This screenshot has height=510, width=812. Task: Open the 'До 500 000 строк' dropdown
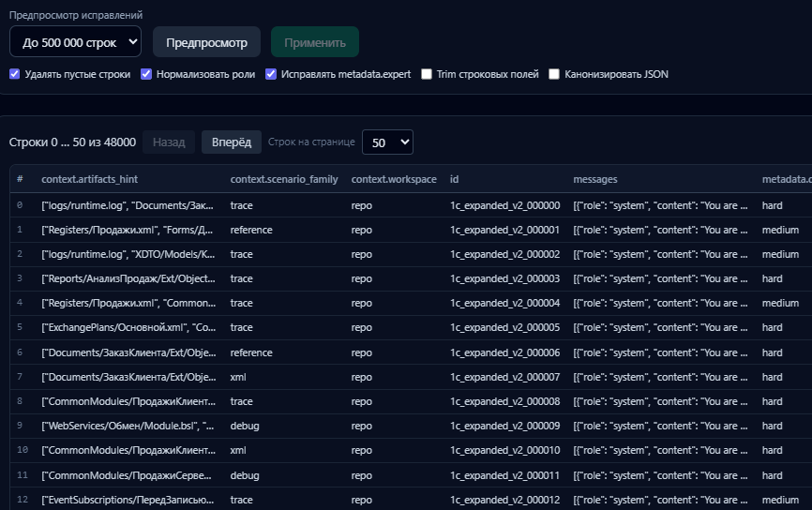(x=75, y=42)
